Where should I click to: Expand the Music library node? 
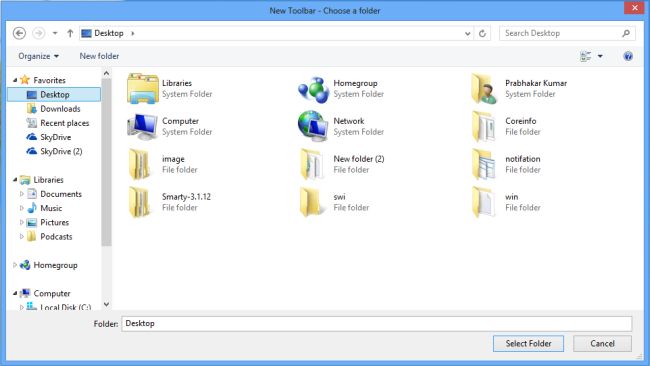coord(22,208)
